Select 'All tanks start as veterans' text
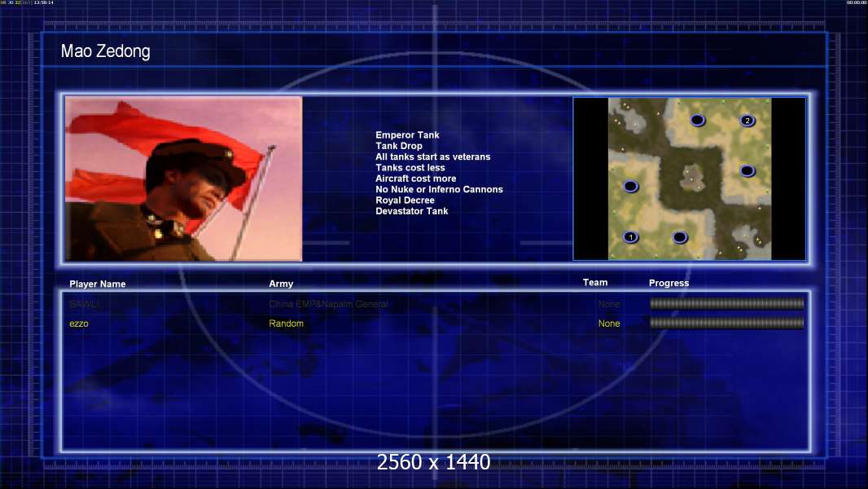The height and width of the screenshot is (489, 868). tap(433, 156)
